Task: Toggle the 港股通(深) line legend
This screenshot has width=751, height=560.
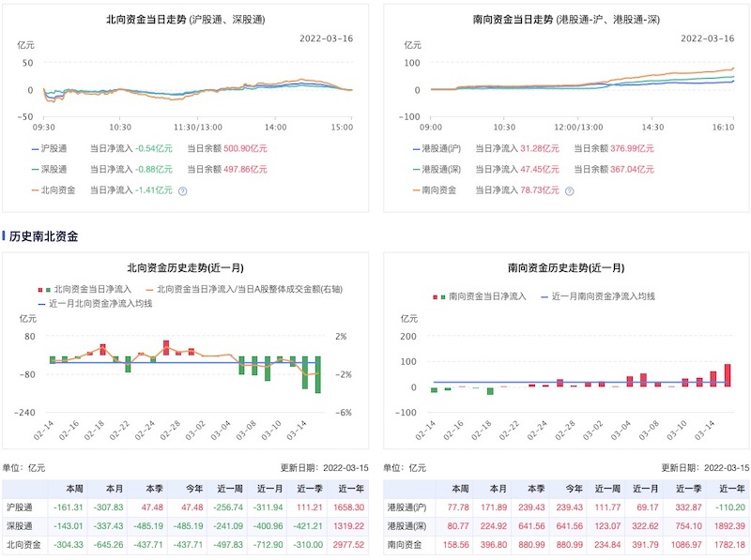Action: (x=437, y=170)
